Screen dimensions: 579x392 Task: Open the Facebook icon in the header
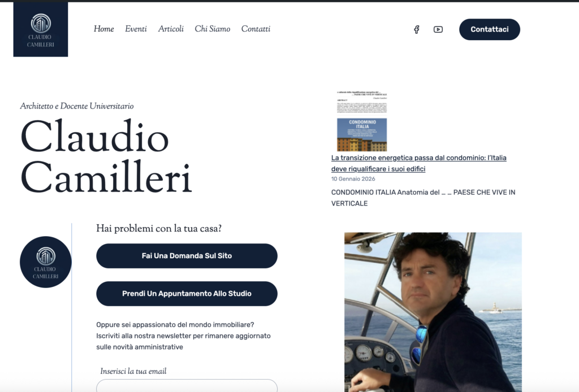click(x=416, y=29)
